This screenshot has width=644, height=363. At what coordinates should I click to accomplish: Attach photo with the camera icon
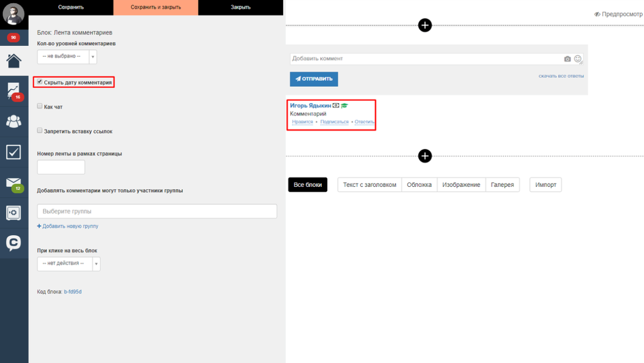pos(567,59)
